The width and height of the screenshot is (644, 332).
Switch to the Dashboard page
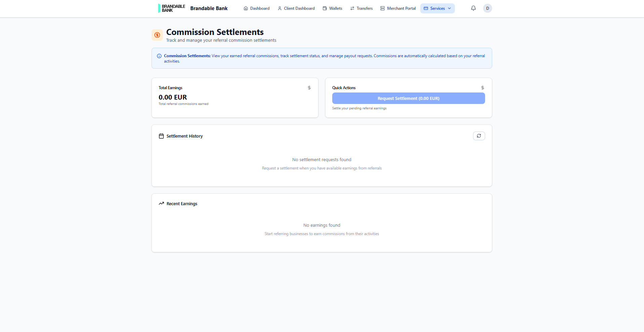(x=259, y=8)
